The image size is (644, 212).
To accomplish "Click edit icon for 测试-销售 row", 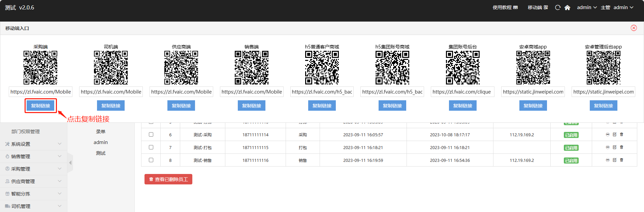I will click(614, 160).
